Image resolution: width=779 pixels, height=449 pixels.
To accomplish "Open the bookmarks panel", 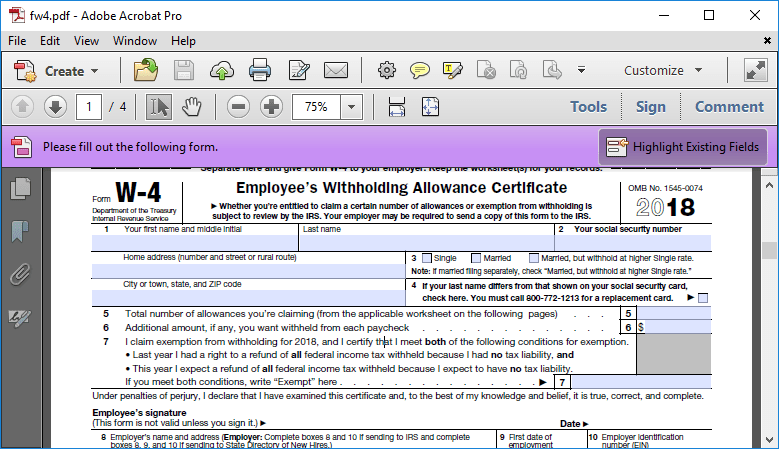I will (x=19, y=231).
